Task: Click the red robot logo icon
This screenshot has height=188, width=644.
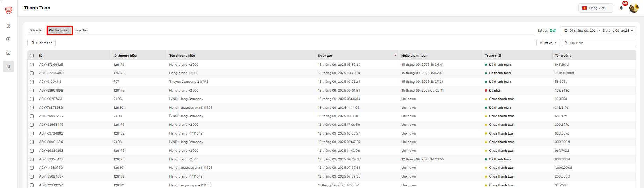Action: [x=8, y=10]
